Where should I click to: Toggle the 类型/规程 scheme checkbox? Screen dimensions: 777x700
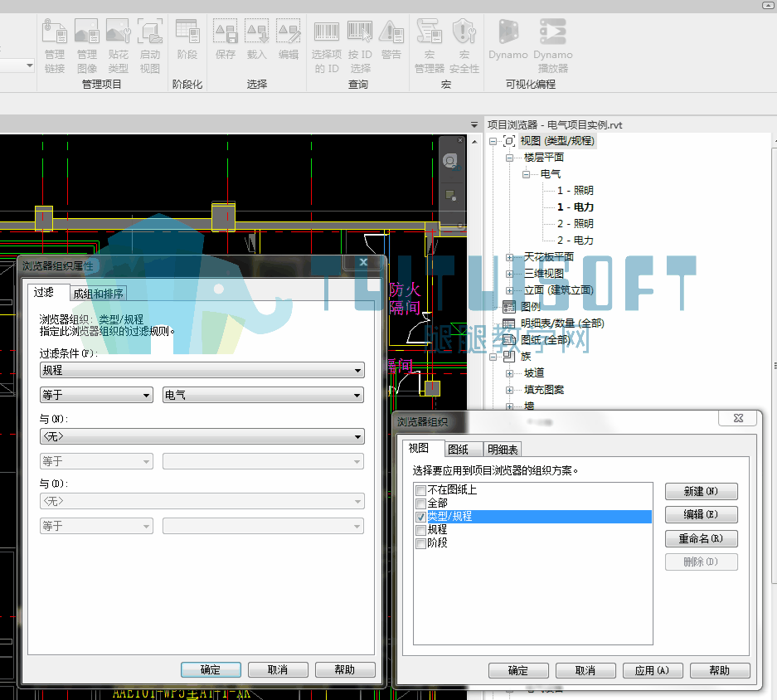(420, 517)
